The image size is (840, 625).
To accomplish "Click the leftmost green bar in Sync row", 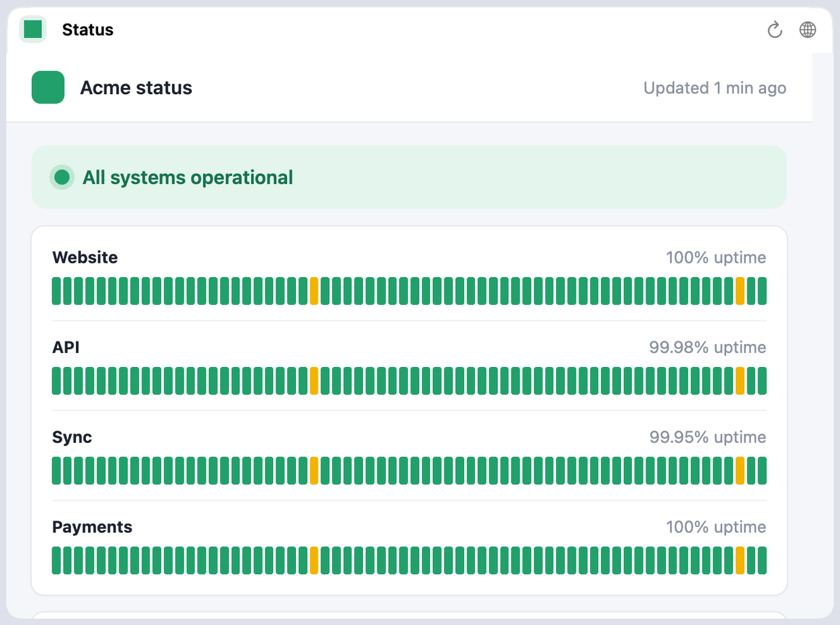I will coord(56,471).
